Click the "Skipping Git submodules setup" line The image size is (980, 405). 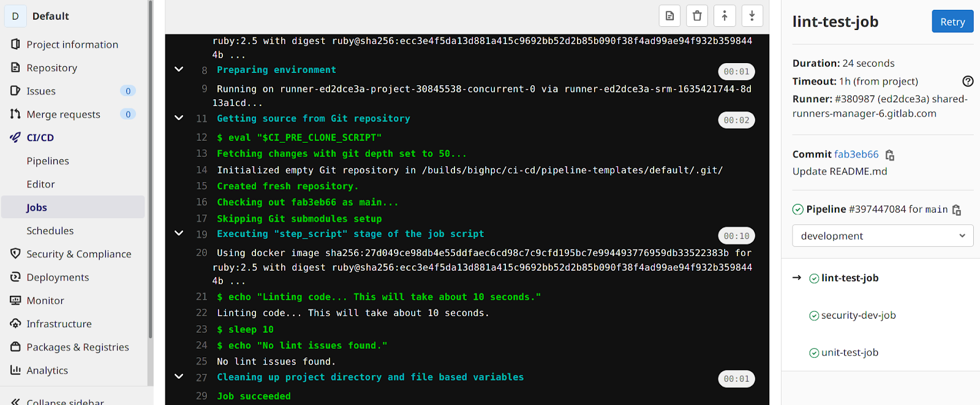[x=300, y=219]
